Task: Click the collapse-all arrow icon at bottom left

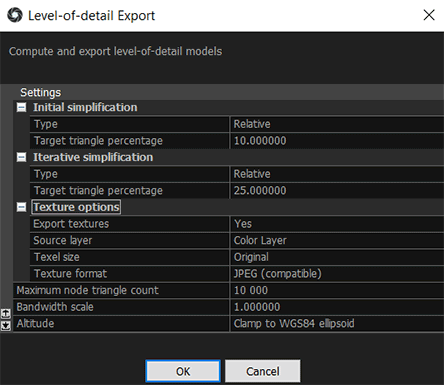Action: (x=6, y=325)
